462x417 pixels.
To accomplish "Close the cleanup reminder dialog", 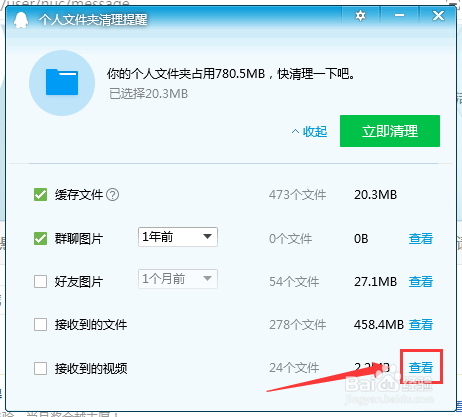I will 438,15.
